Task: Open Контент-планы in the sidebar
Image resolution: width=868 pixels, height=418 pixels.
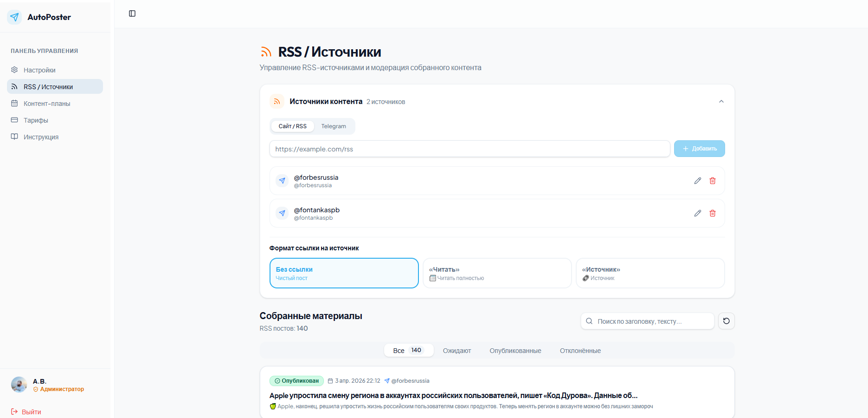Action: click(47, 104)
